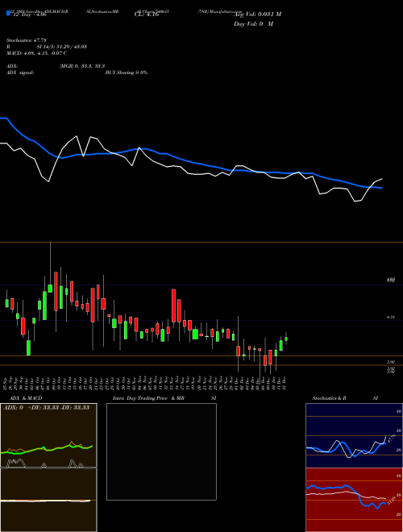Viewport: 403px width, 532px height.
Task: Click the empty intraday trading price panel
Action: click(x=161, y=451)
